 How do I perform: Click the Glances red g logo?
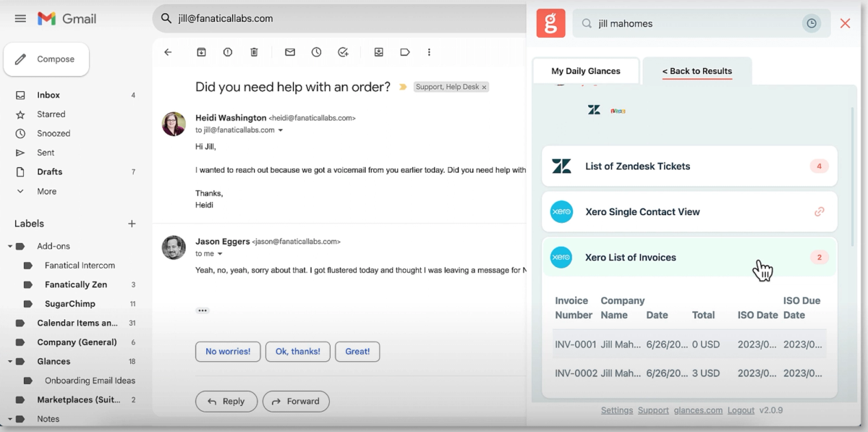click(x=550, y=24)
